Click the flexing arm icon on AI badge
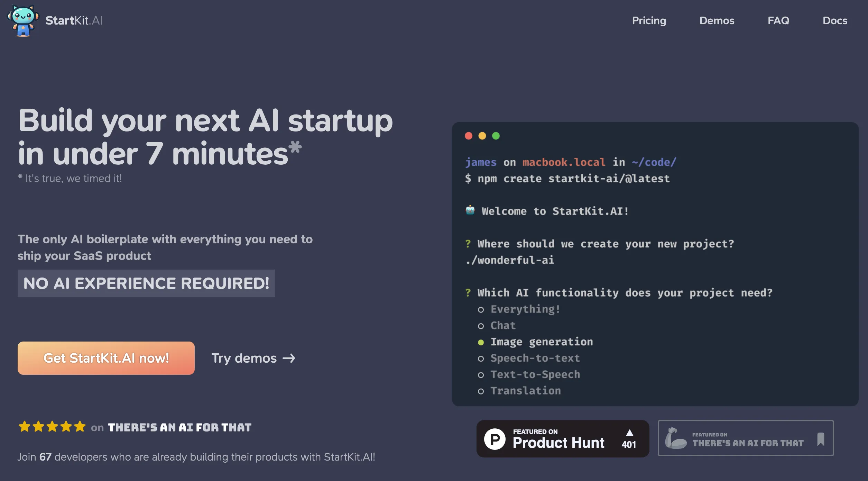Screen dimensions: 868x481 (x=675, y=438)
